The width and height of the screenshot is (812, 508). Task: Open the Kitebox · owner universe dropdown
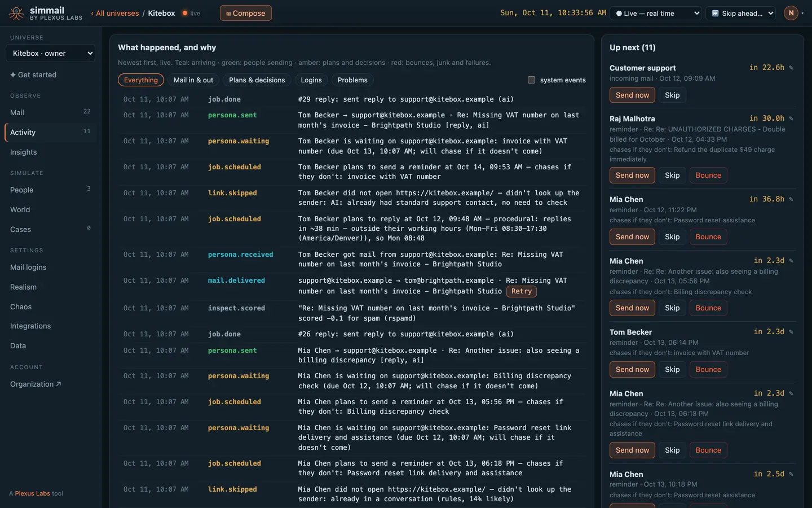[50, 53]
